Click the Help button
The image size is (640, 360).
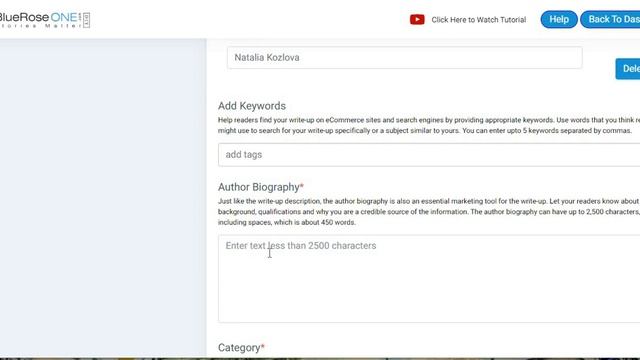tap(559, 19)
